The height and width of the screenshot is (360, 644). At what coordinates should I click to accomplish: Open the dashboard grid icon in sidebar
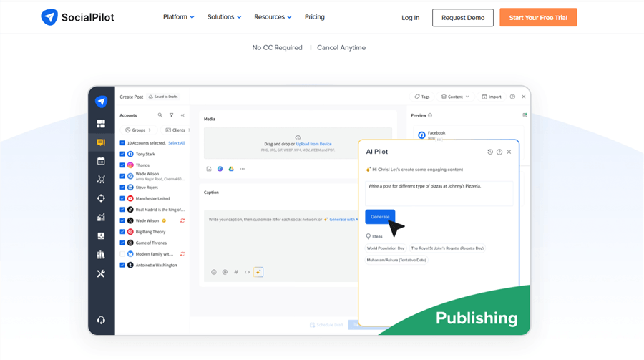tap(101, 124)
